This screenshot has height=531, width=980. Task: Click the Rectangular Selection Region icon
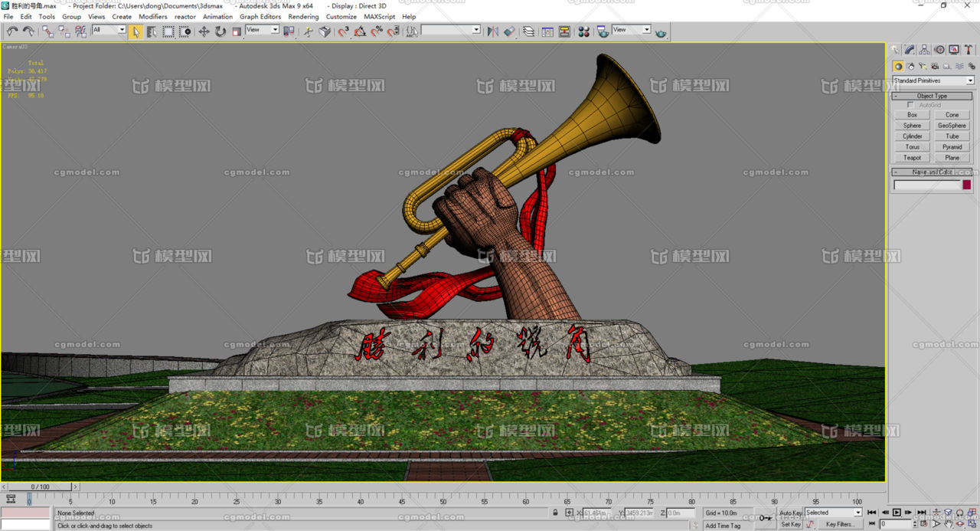click(x=168, y=31)
